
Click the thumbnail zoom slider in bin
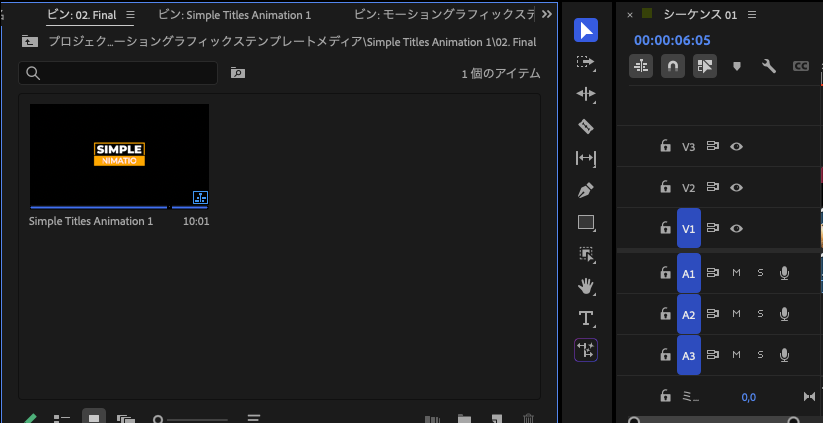[x=191, y=419]
